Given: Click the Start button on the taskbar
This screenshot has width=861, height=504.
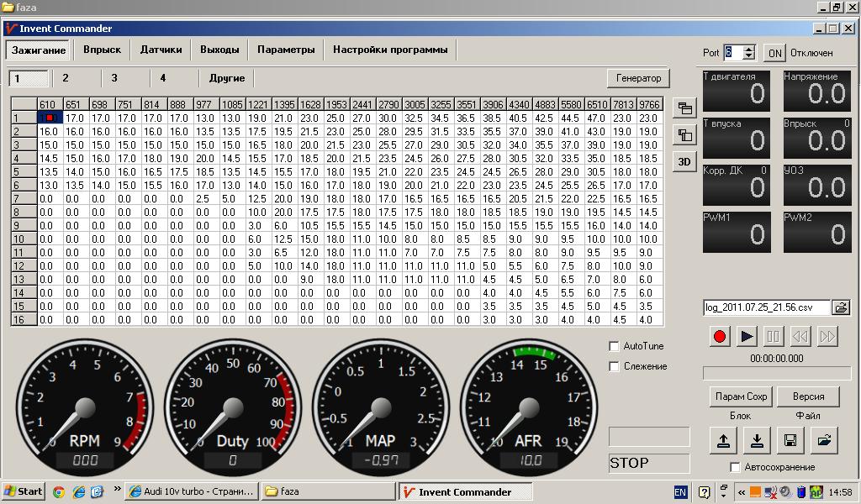Looking at the screenshot, I should [x=23, y=491].
